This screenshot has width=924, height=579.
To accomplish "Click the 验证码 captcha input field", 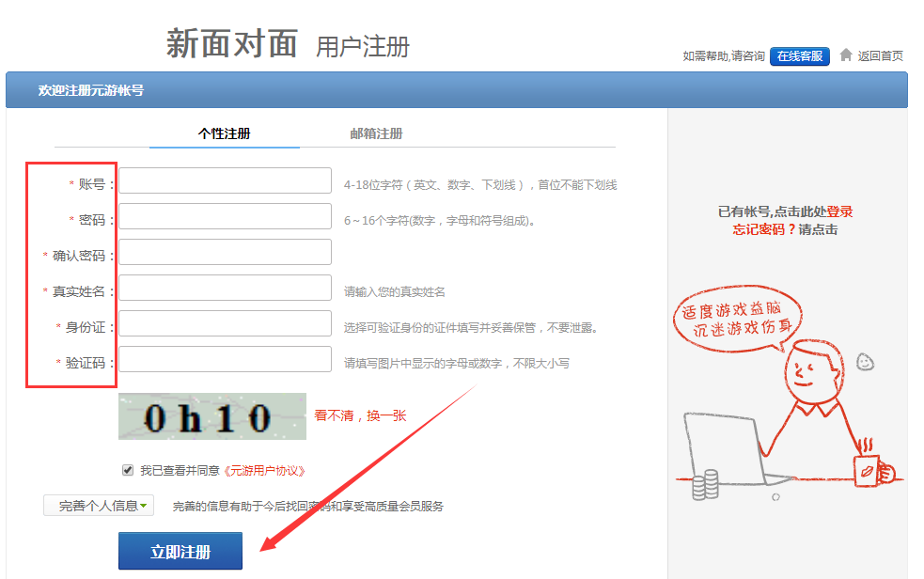I will coord(225,358).
